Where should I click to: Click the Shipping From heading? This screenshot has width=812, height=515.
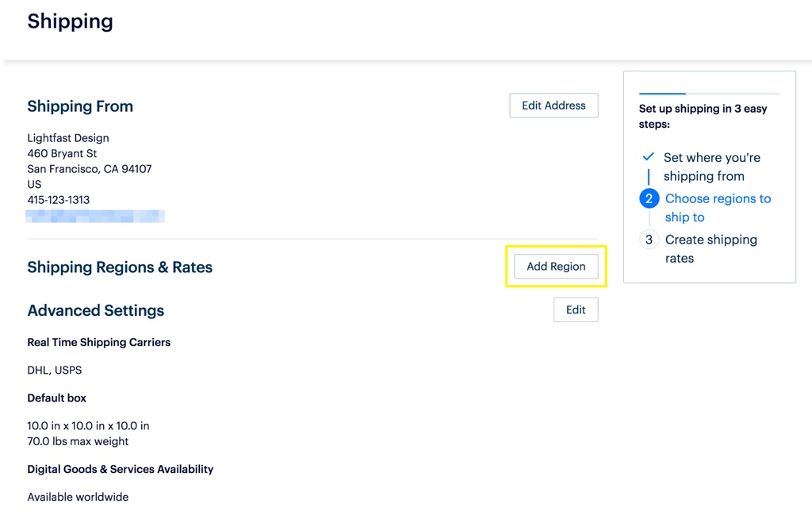(80, 106)
